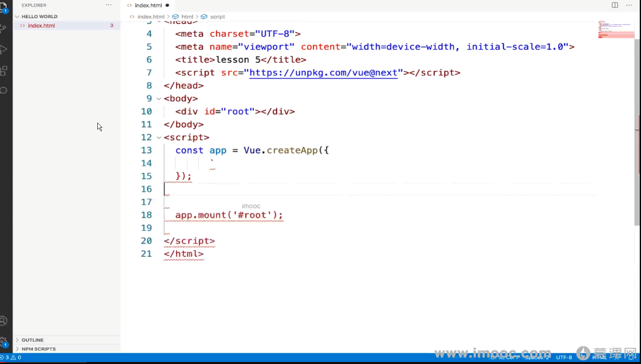Click line number 18 in the gutter
This screenshot has height=364, width=641.
coord(146,215)
